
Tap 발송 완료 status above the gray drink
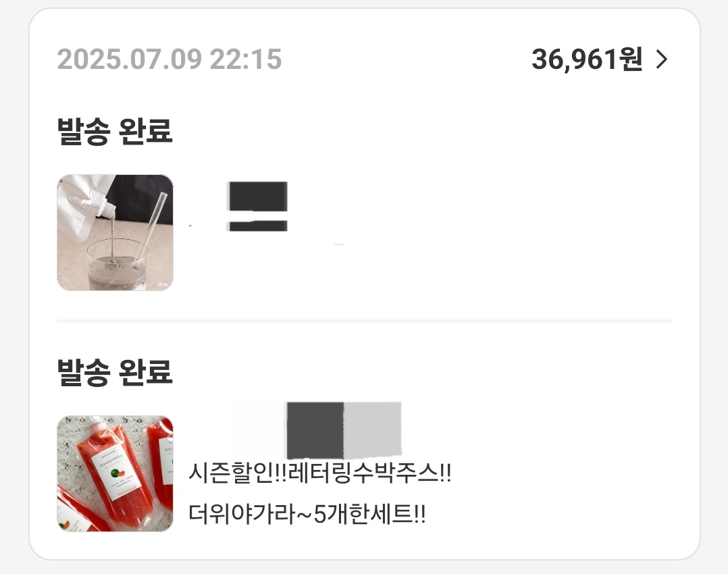coord(115,132)
